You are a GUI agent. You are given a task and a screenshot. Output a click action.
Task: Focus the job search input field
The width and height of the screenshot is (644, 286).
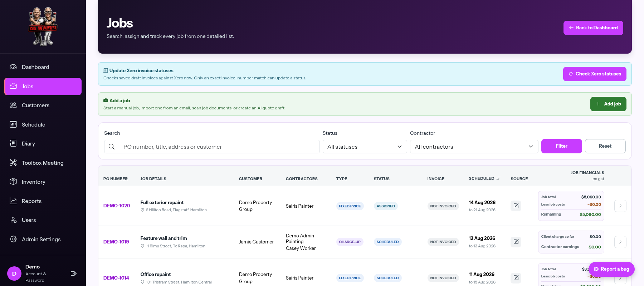(x=219, y=147)
